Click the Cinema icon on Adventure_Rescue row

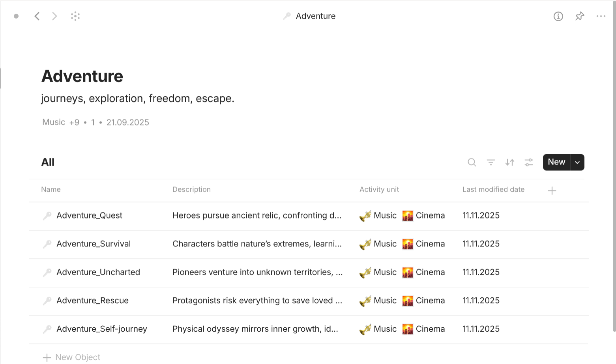pyautogui.click(x=407, y=300)
